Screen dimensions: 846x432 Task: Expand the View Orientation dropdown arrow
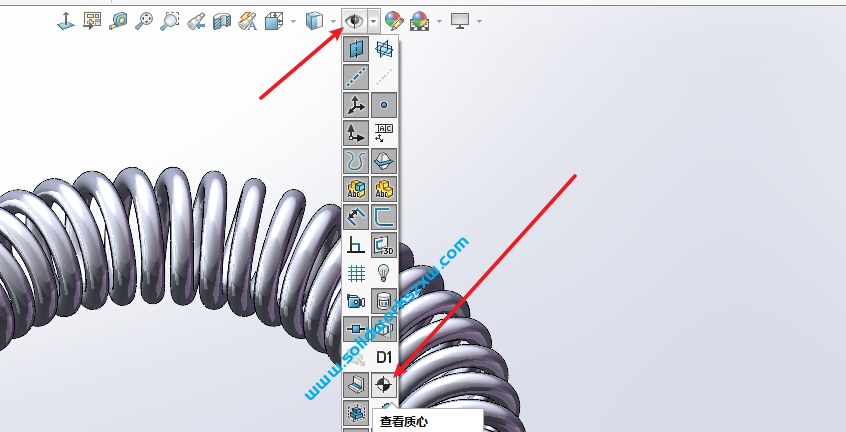click(294, 22)
